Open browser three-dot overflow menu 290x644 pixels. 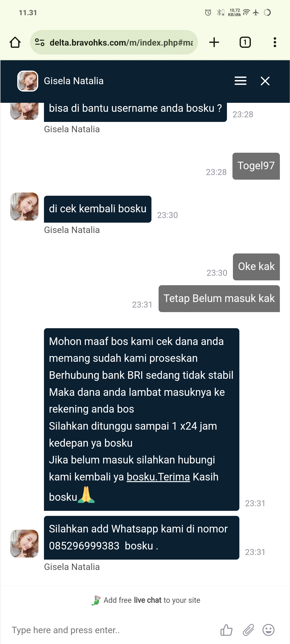(275, 42)
